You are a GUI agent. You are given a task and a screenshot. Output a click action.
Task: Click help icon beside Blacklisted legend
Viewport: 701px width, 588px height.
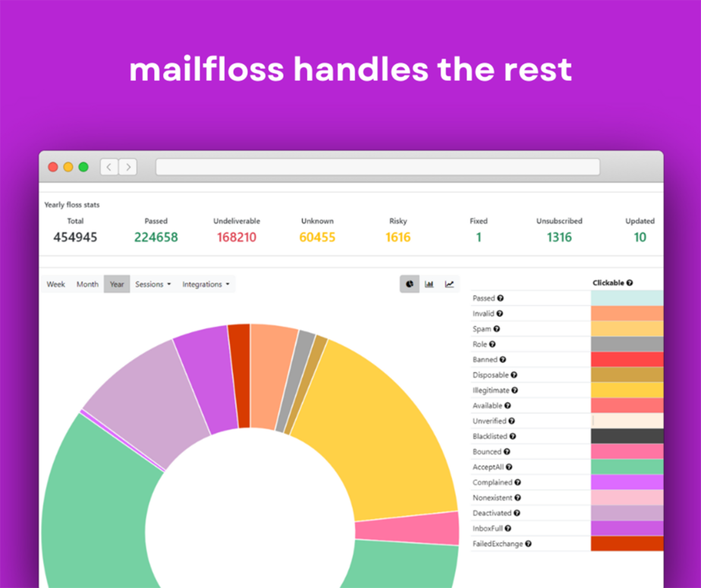[512, 436]
